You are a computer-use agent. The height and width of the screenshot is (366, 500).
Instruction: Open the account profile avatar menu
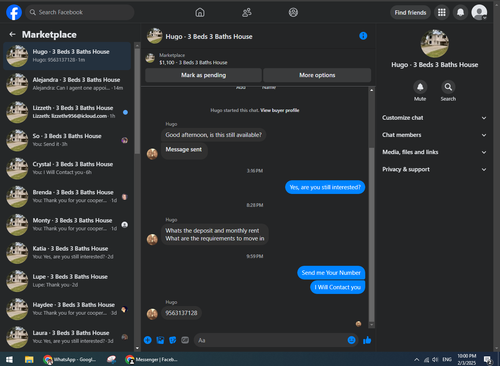point(479,12)
